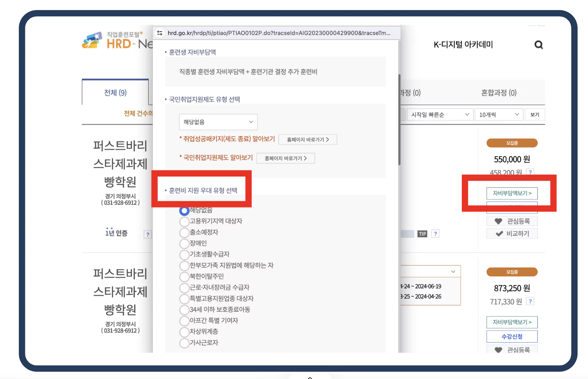Viewport: 588px width, 379px height.
Task: Click help icon next to 717,330 원
Action: tap(530, 301)
